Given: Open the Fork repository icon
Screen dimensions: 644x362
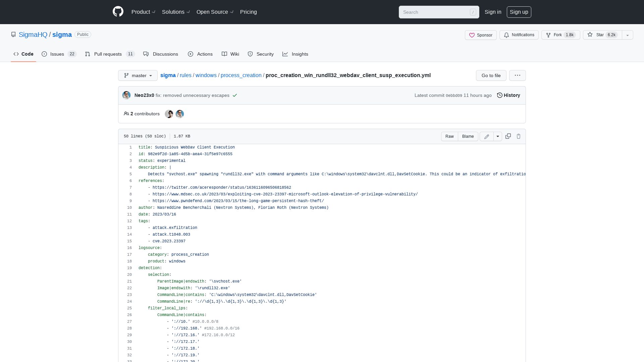Looking at the screenshot, I should pyautogui.click(x=548, y=35).
